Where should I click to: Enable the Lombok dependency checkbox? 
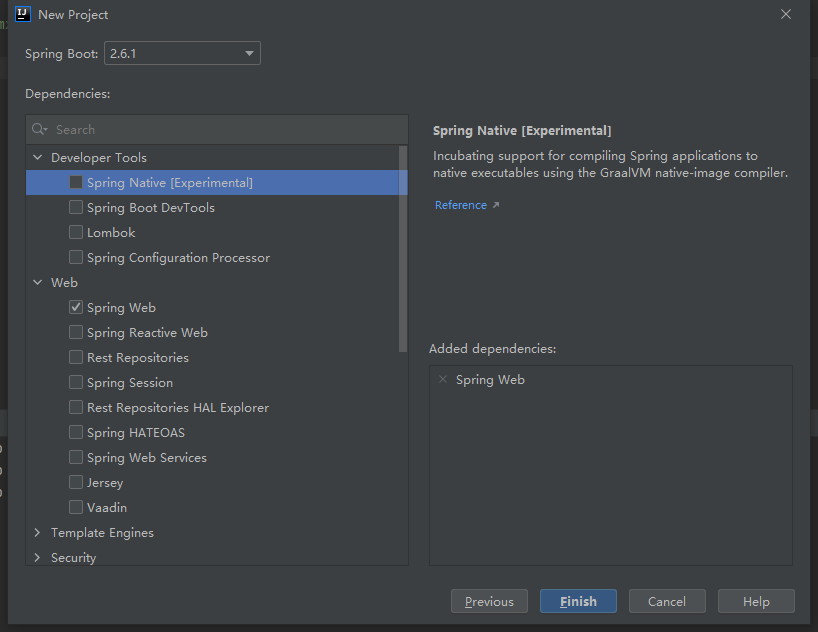[76, 232]
